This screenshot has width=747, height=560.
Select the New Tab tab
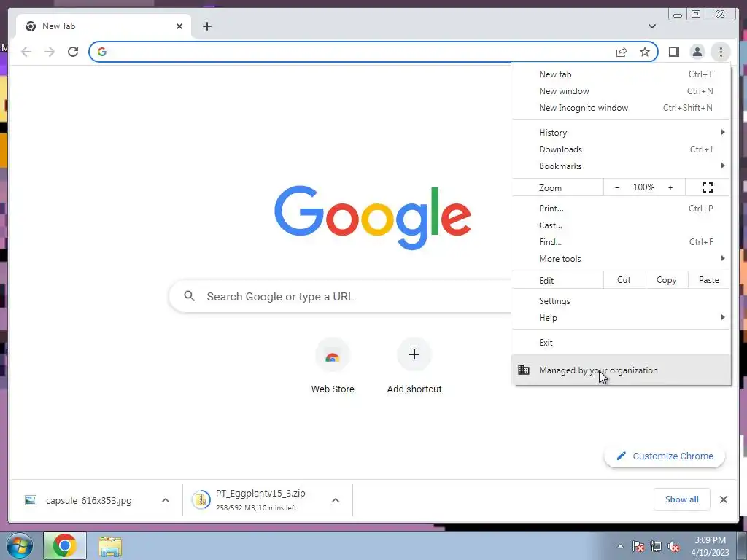(x=104, y=26)
